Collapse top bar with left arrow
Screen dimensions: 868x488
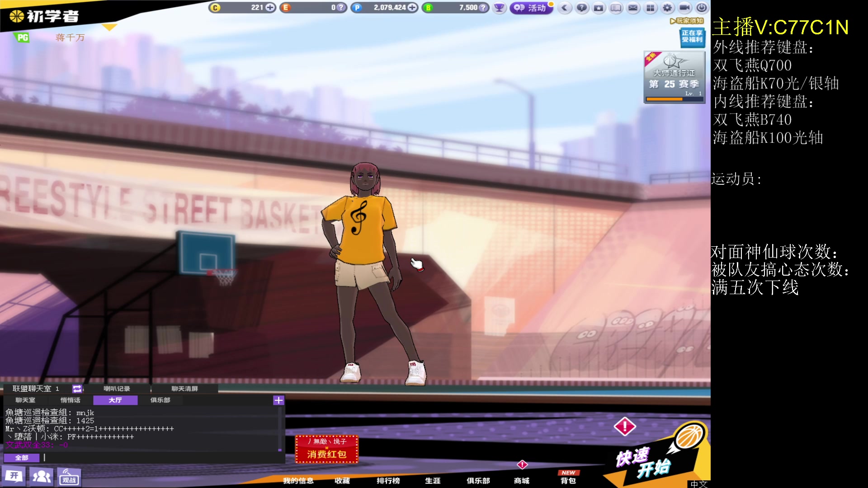(564, 8)
